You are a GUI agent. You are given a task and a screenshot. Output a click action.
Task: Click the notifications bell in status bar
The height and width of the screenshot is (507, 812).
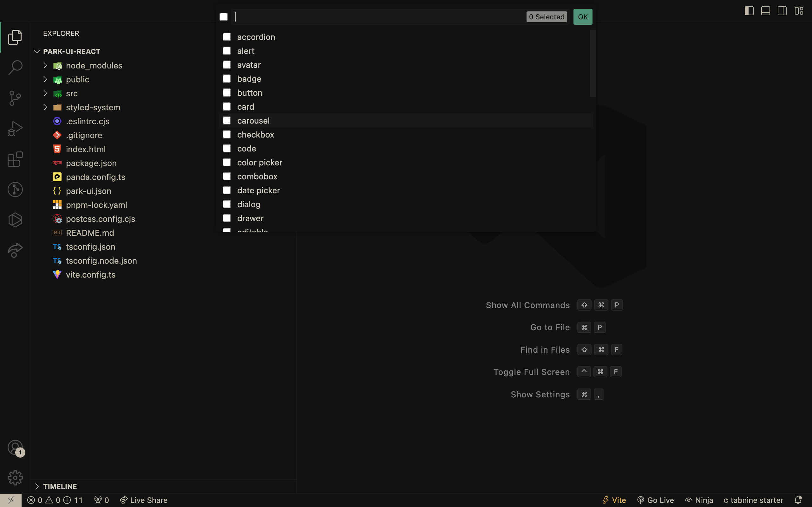pyautogui.click(x=798, y=500)
